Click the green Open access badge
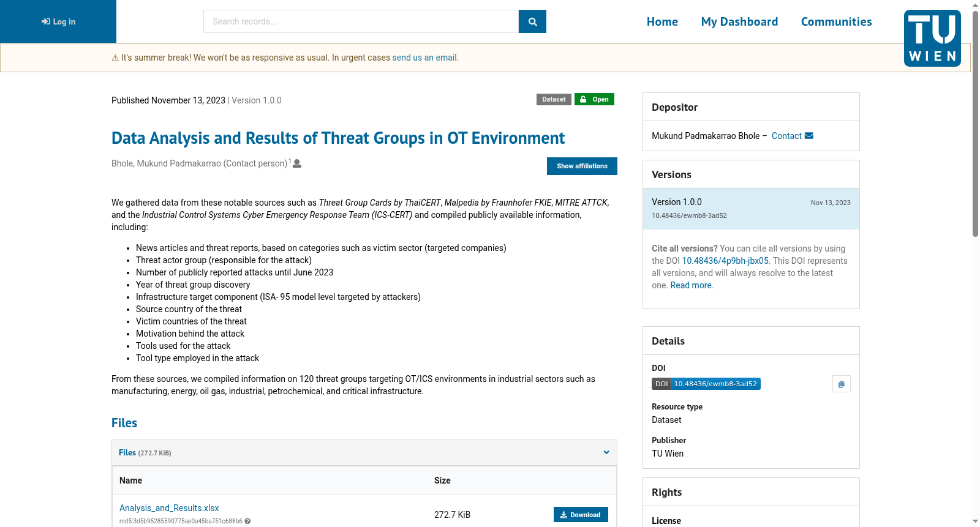Viewport: 980px width, 527px height. [x=594, y=99]
